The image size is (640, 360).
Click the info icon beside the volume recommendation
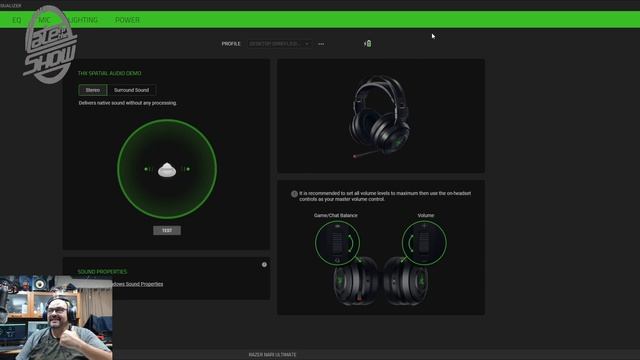(x=294, y=194)
